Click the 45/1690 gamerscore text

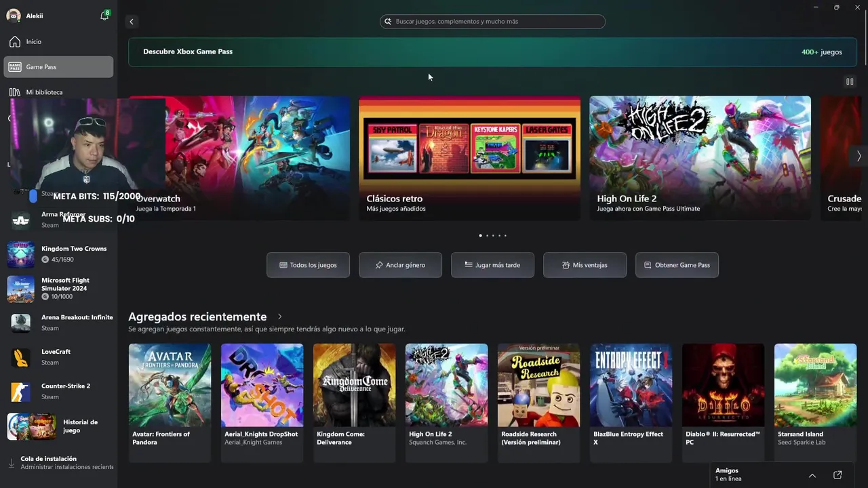62,260
